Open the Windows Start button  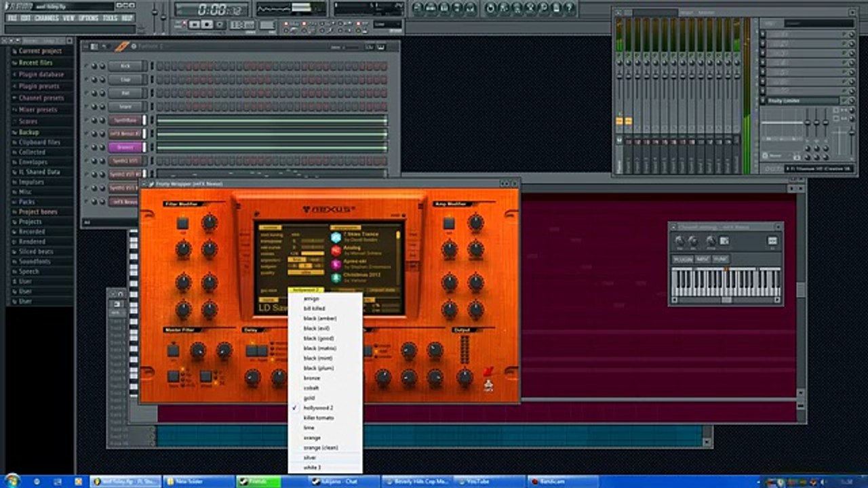(12, 481)
